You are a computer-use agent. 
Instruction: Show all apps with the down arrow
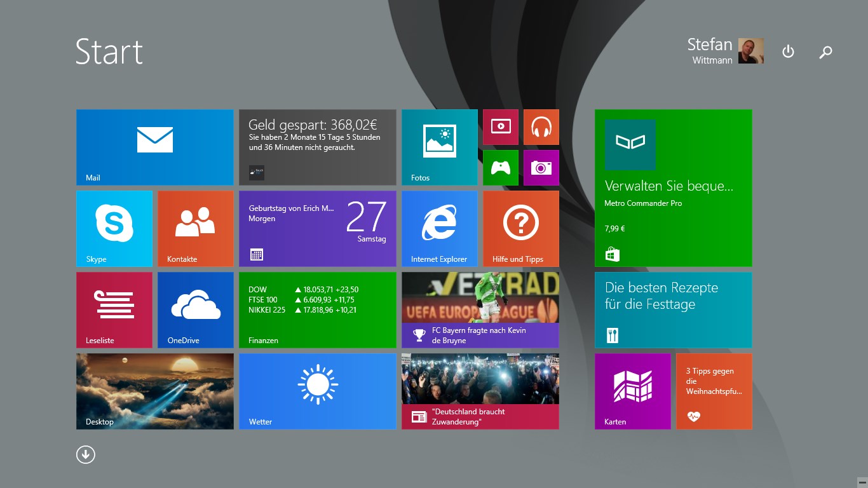click(86, 454)
